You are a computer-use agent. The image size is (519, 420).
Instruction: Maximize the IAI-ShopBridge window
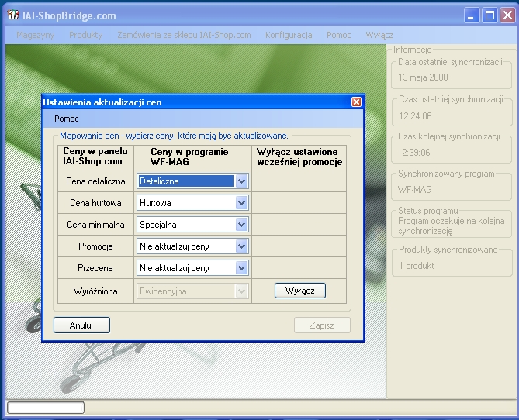pos(490,15)
